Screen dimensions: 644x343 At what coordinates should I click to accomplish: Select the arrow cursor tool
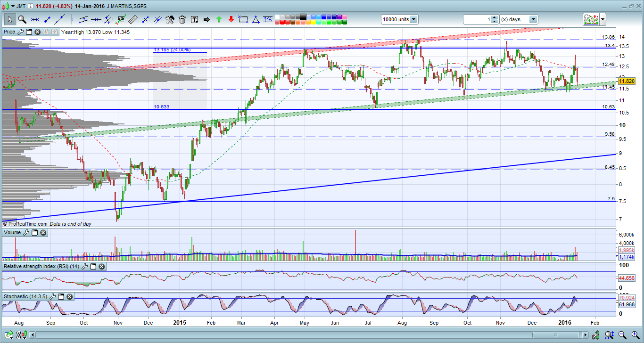[10, 19]
